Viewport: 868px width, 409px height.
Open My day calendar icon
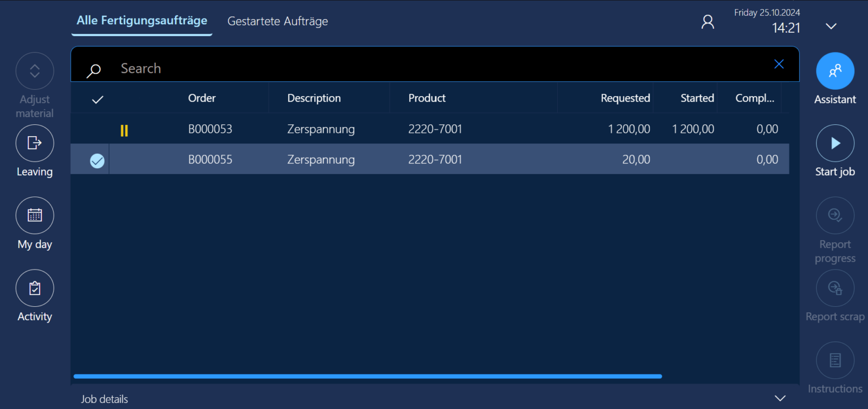tap(34, 215)
